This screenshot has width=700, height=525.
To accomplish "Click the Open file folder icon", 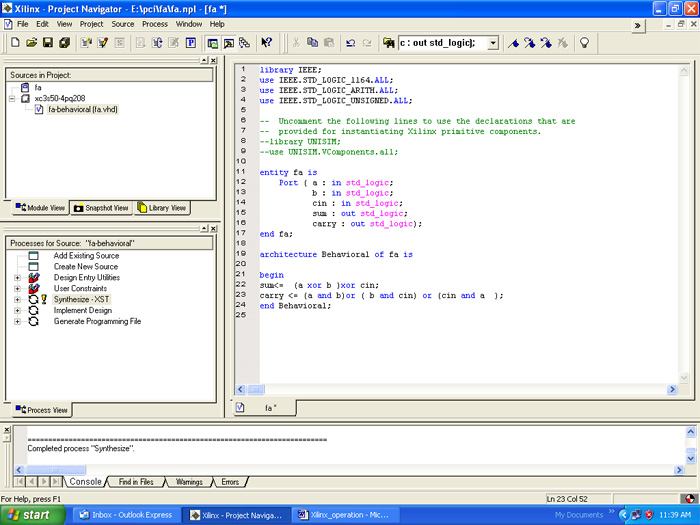I will click(31, 43).
